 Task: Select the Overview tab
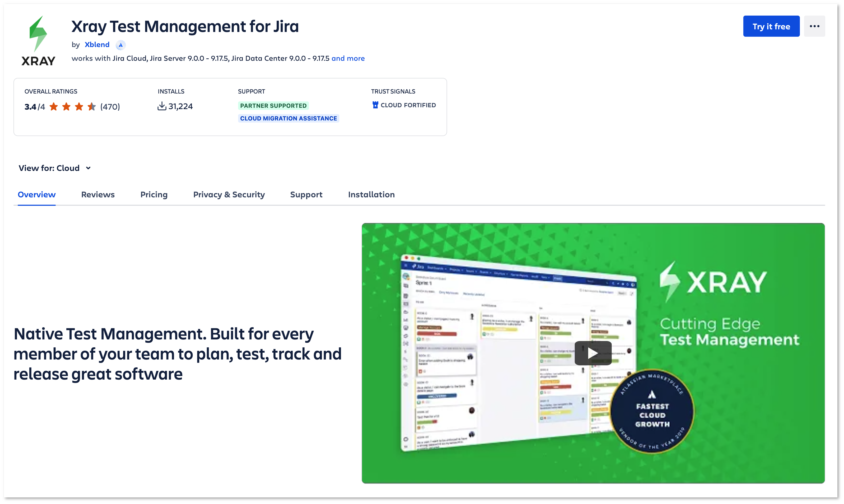tap(37, 195)
